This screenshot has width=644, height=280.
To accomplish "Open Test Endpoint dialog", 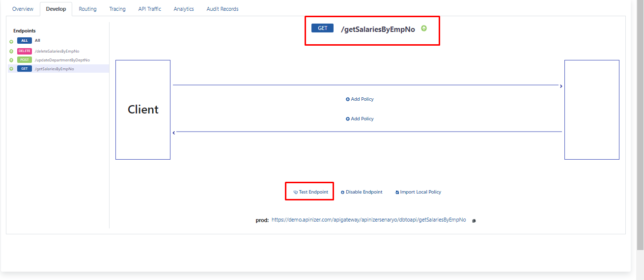I will coord(310,192).
